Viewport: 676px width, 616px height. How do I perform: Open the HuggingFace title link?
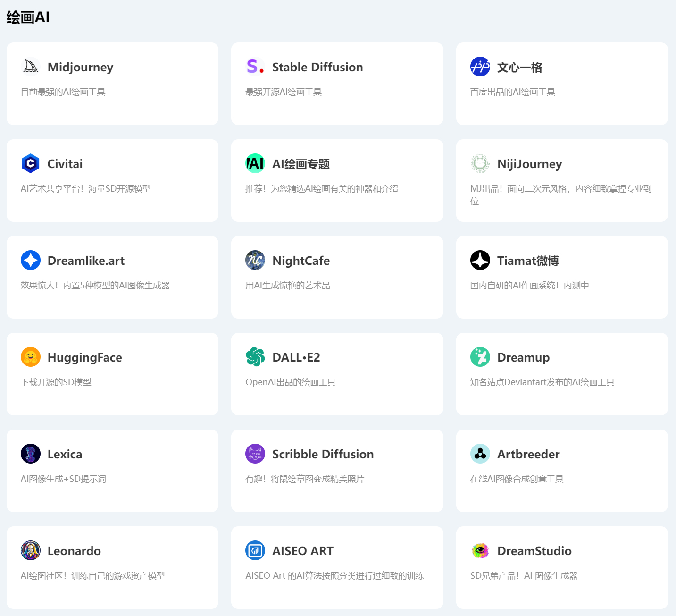85,358
